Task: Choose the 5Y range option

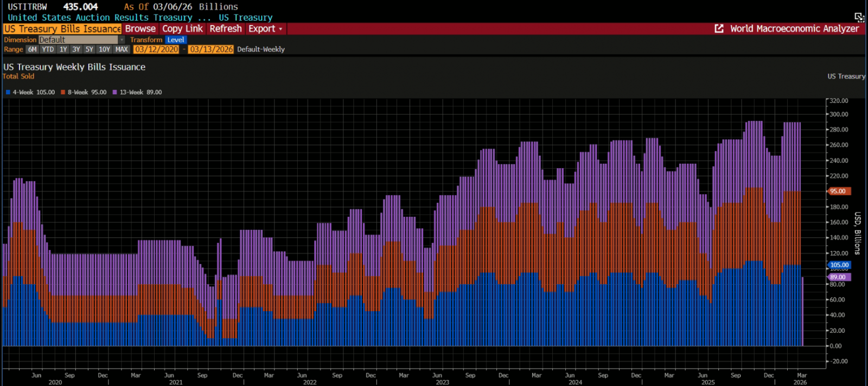Action: (90, 49)
